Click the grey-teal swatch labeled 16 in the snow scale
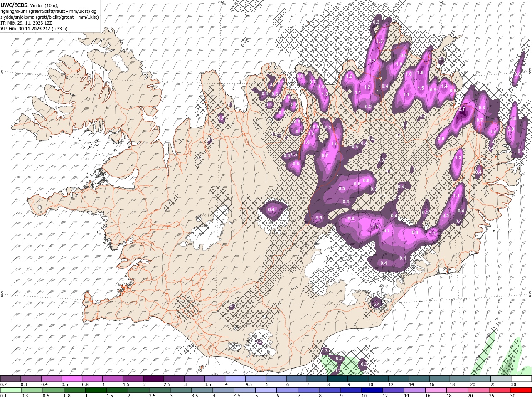The height and width of the screenshot is (399, 532). [439, 379]
